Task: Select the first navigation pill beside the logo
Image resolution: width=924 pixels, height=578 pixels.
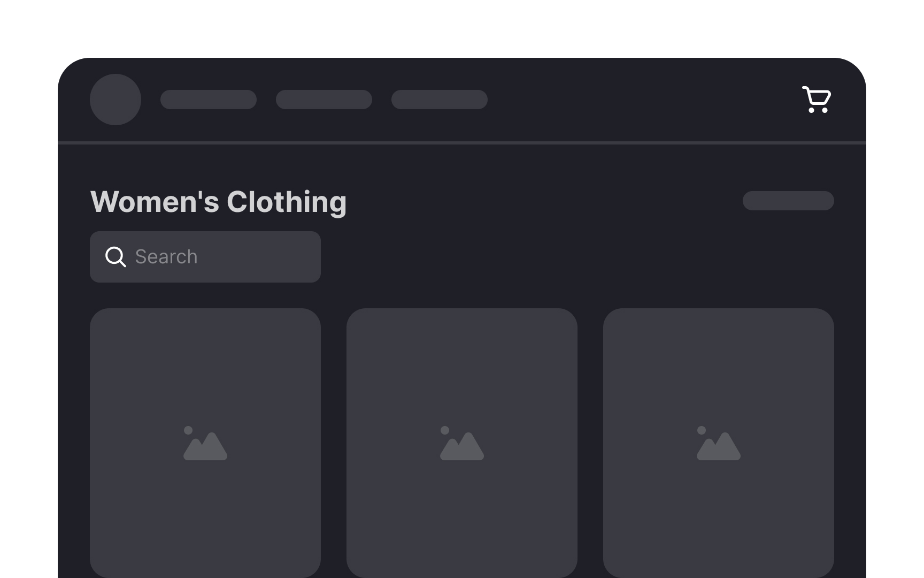Action: [209, 100]
